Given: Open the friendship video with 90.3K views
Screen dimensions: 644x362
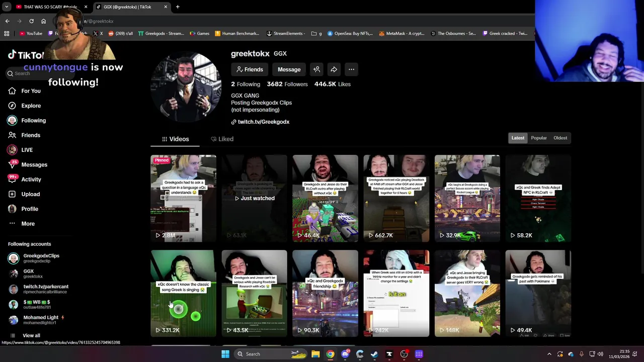Looking at the screenshot, I should click(x=326, y=293).
